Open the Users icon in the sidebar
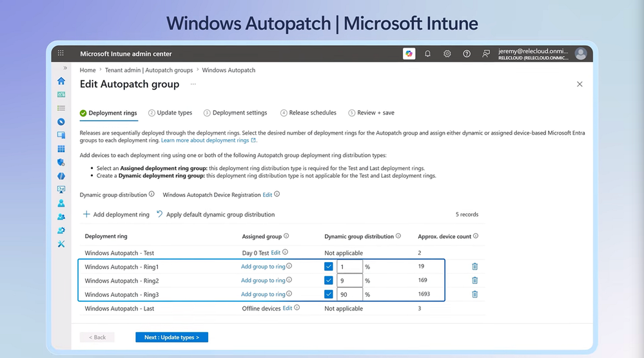This screenshot has width=644, height=358. point(61,203)
